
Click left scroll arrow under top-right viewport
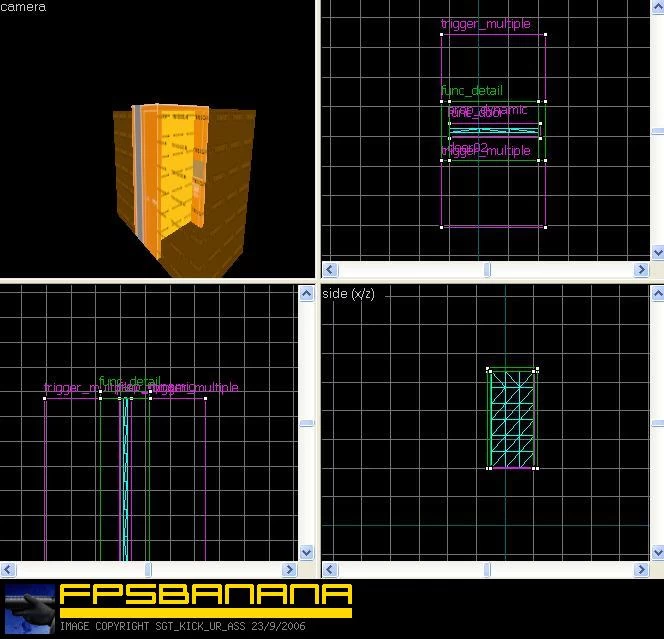[x=330, y=270]
